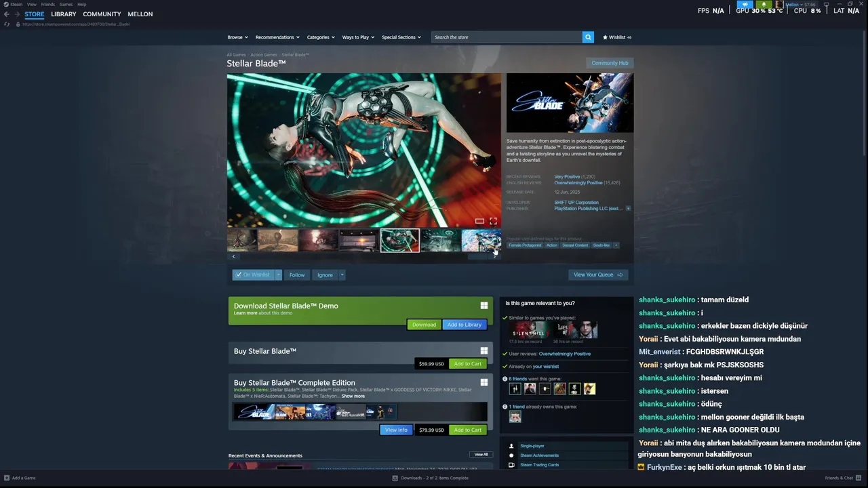The image size is (868, 488).
Task: Open the Downloads status icon
Action: coord(395,478)
